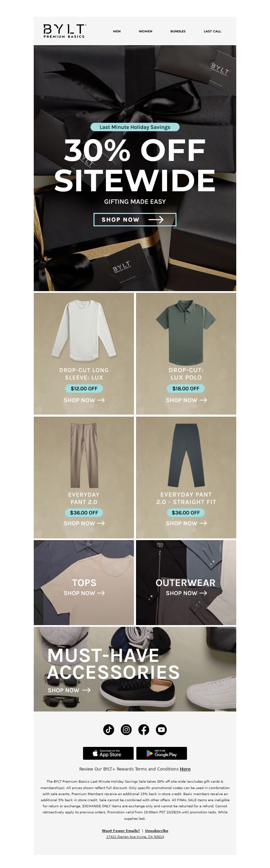Open the WOMEN navigation item

click(x=145, y=31)
